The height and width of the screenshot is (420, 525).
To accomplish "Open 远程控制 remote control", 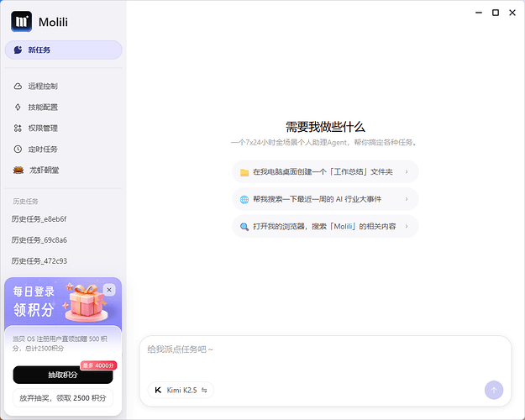I will point(64,86).
